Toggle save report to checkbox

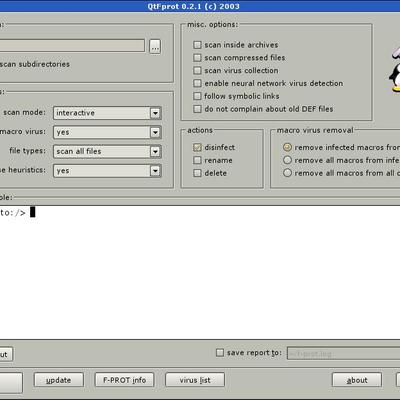(x=220, y=353)
